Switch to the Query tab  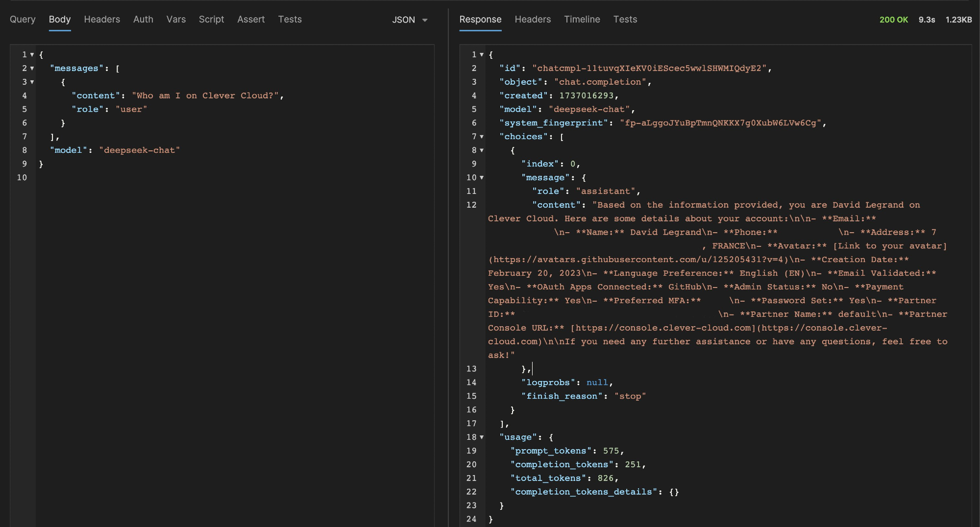23,20
